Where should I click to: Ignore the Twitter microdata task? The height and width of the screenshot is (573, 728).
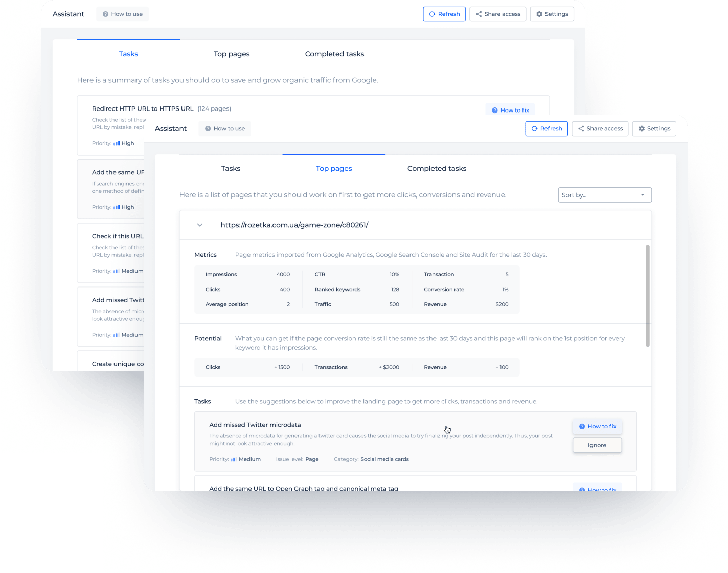pos(597,445)
